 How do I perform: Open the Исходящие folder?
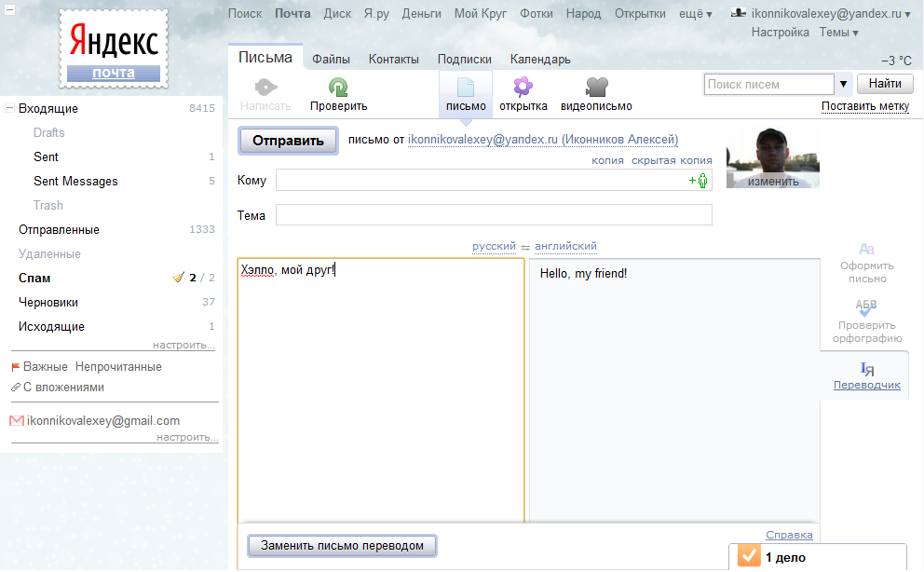click(51, 326)
